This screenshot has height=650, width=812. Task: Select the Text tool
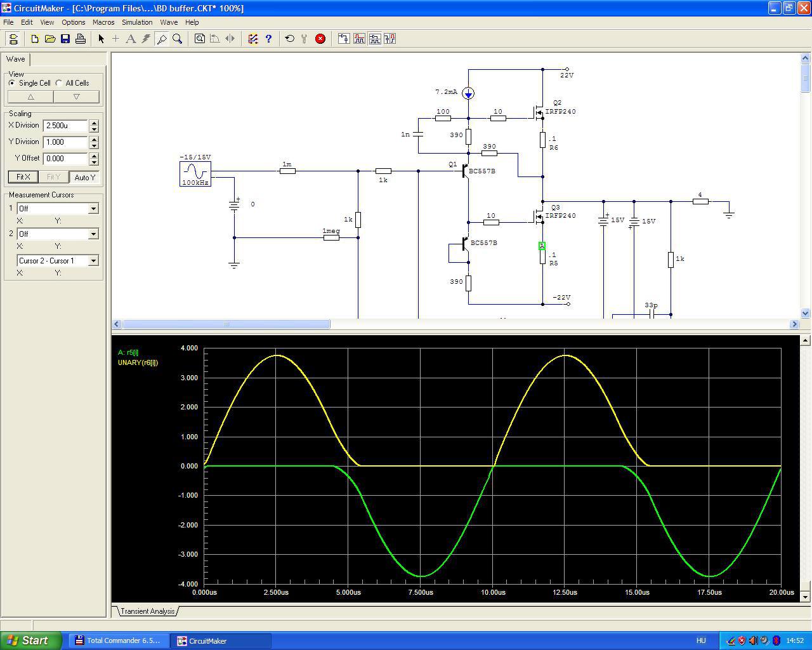[131, 39]
